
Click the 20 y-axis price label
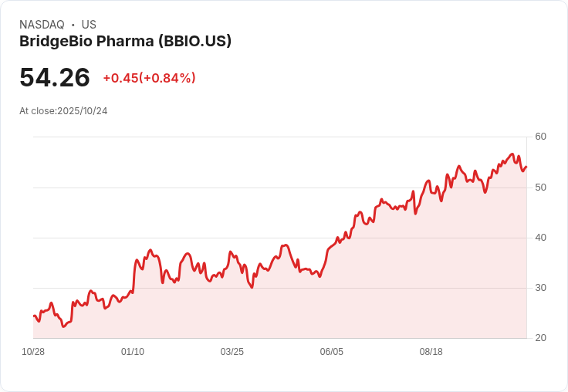(540, 338)
